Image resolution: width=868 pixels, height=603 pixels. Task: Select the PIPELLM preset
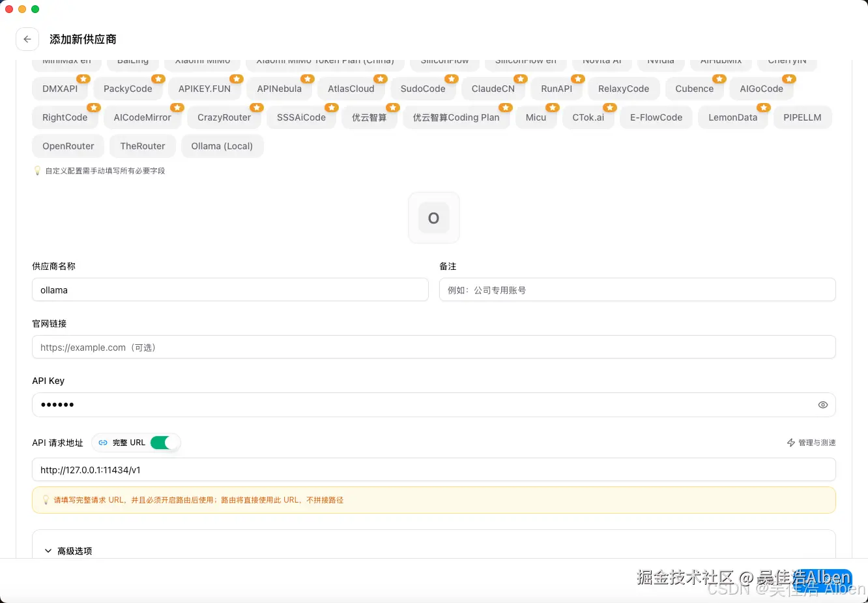[803, 117]
